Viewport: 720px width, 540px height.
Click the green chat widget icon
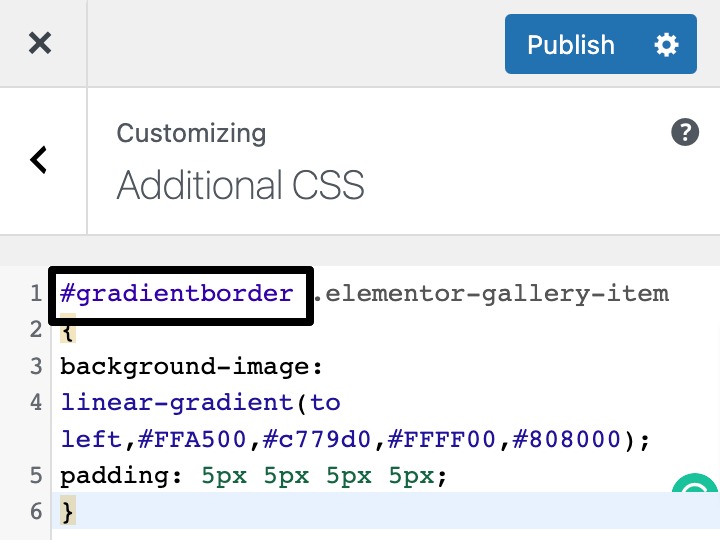click(x=694, y=483)
